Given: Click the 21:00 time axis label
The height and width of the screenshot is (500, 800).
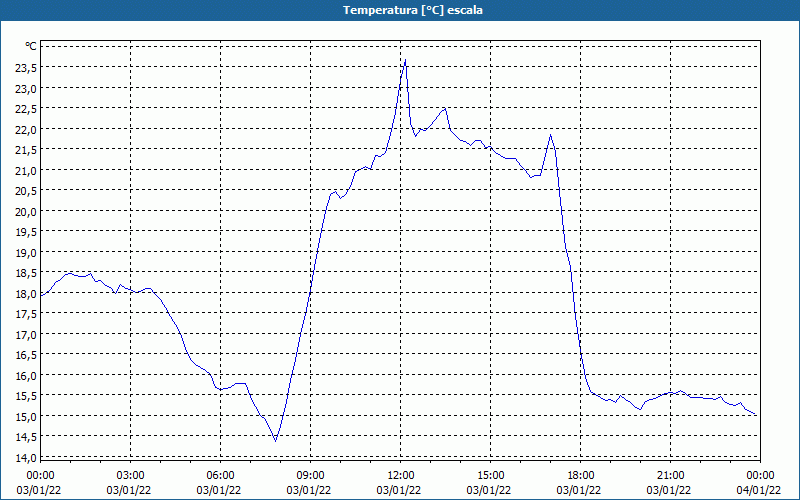Looking at the screenshot, I should [x=670, y=476].
